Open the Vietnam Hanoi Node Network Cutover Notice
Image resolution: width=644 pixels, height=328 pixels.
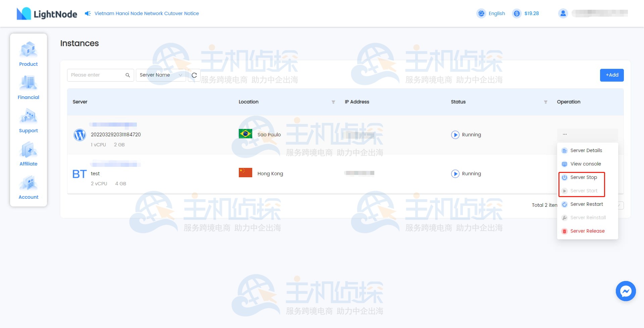pos(147,13)
